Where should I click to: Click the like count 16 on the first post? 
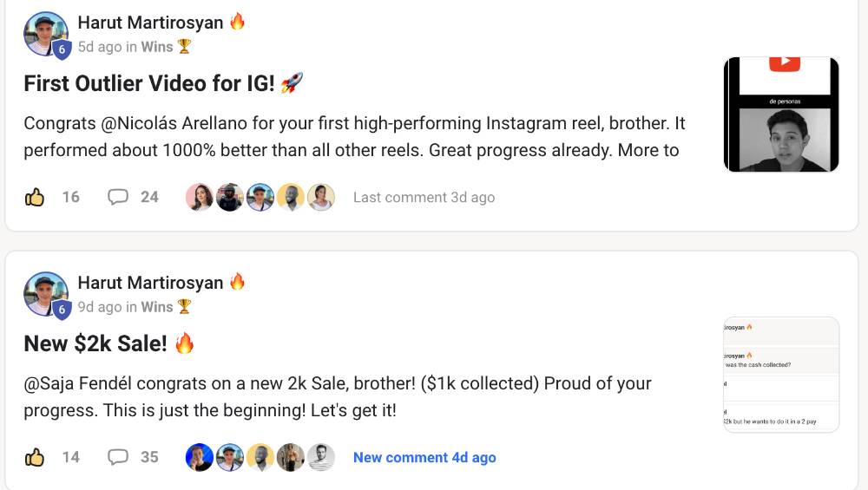tap(71, 197)
